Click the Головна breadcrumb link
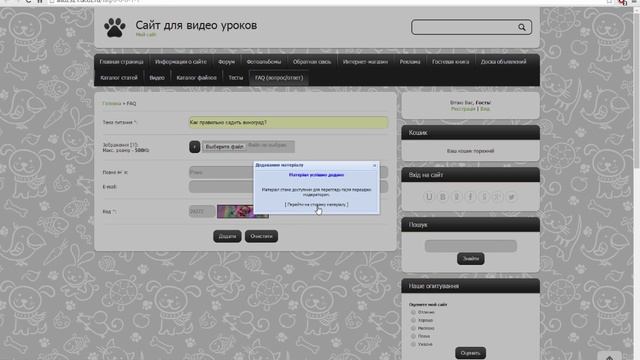This screenshot has width=640, height=360. pyautogui.click(x=111, y=104)
